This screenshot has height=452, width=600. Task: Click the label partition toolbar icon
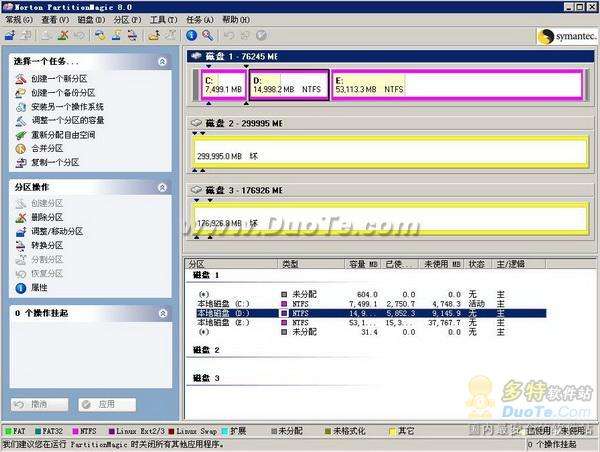click(100, 35)
